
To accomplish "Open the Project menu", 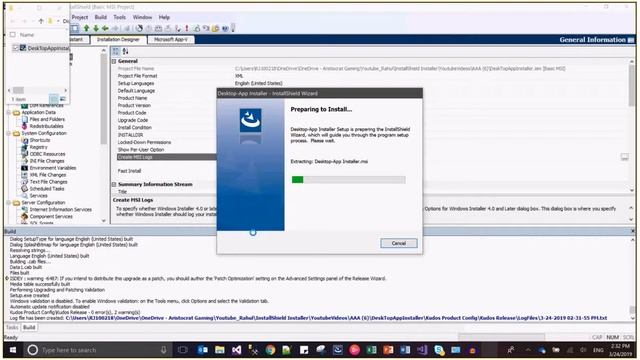I will (80, 17).
